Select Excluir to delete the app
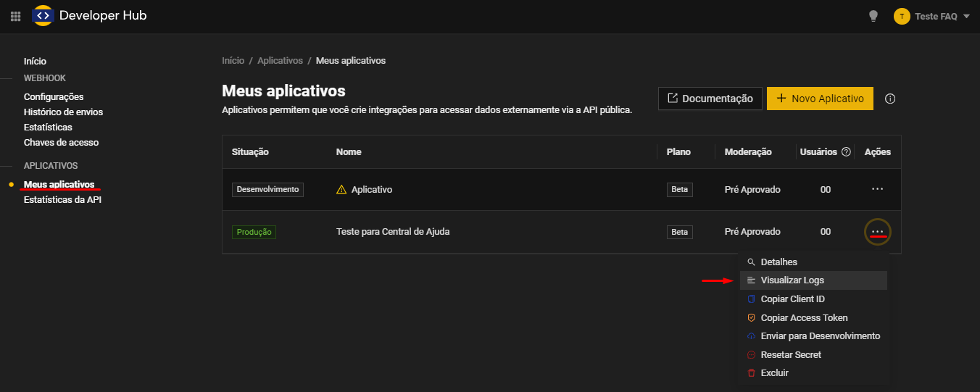 774,373
